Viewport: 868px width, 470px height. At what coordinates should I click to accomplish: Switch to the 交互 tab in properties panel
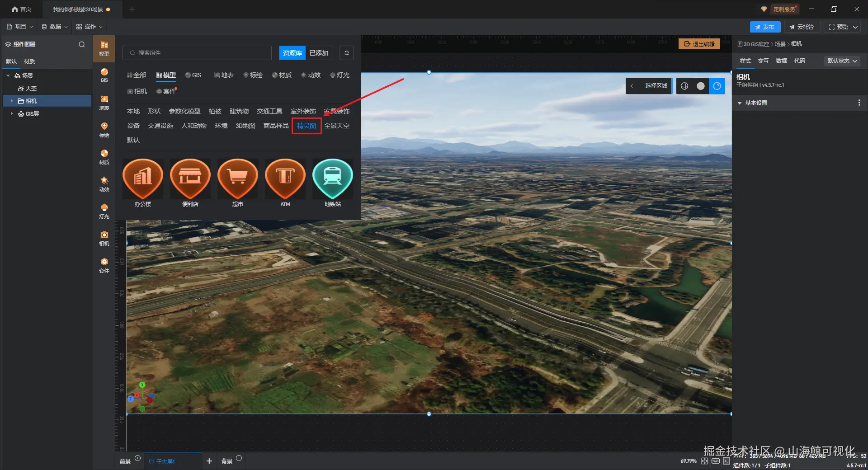click(x=764, y=61)
